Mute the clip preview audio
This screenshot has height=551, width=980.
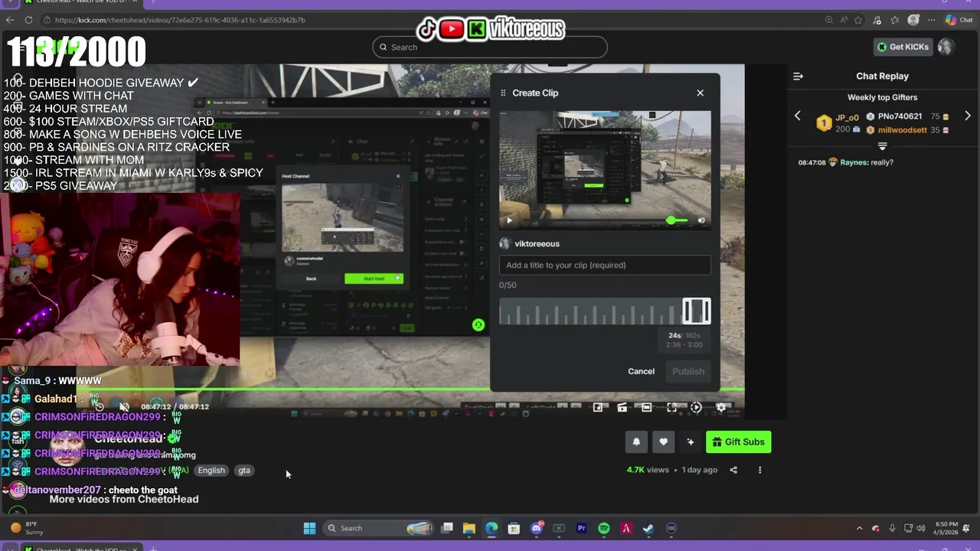click(x=701, y=220)
